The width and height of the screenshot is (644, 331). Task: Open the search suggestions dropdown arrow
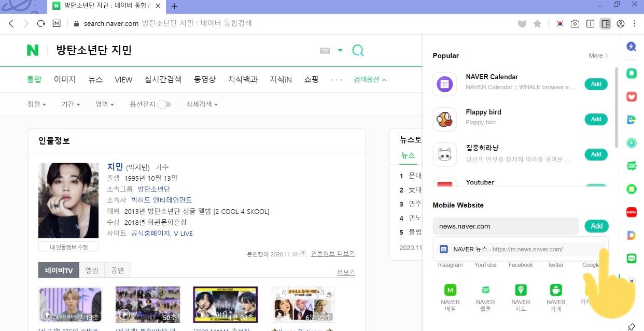pyautogui.click(x=340, y=50)
